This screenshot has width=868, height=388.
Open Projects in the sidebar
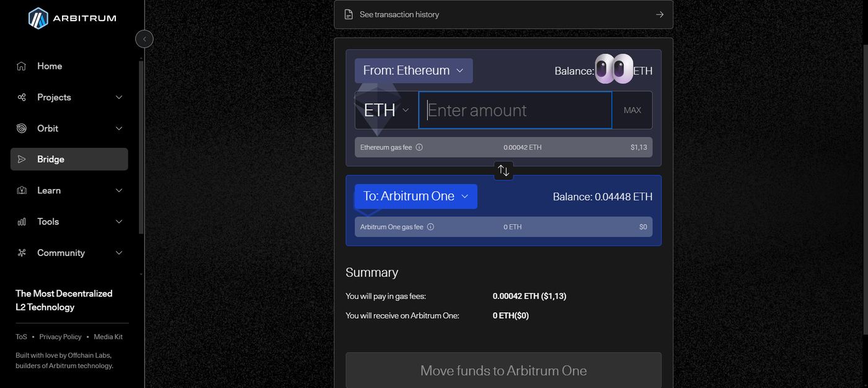69,97
